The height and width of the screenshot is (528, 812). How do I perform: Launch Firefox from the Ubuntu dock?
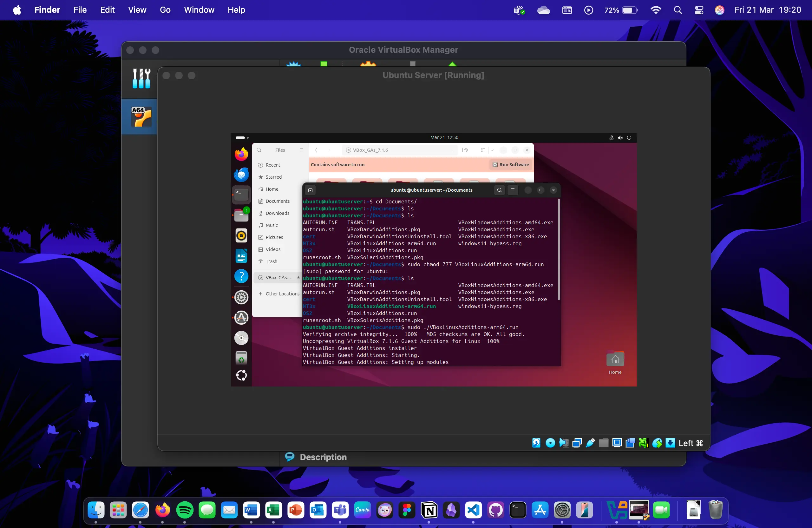tap(241, 154)
